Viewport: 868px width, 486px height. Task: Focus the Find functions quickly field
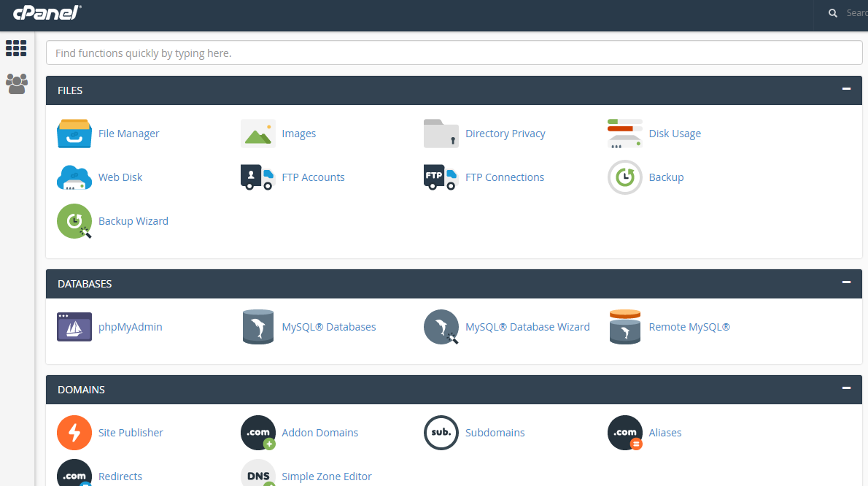click(454, 53)
